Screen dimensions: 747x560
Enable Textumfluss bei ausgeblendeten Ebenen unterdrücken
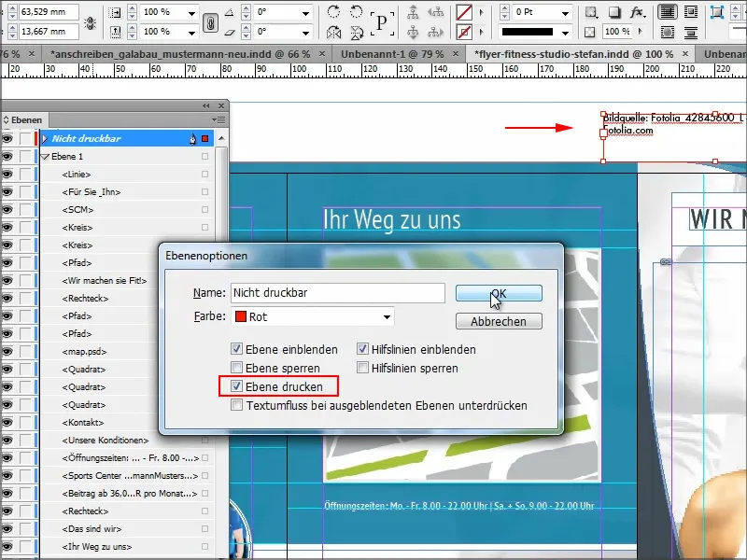(236, 405)
